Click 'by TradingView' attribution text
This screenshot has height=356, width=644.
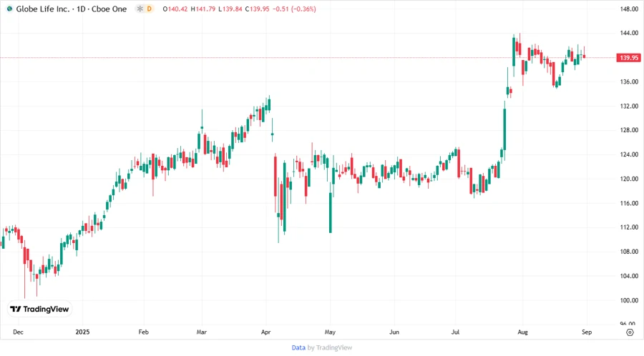tap(329, 347)
